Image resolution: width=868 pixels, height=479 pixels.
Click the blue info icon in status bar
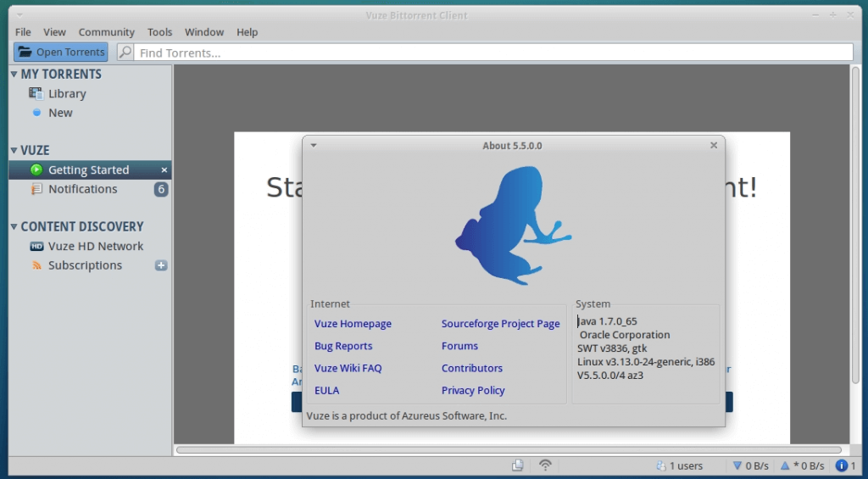(841, 465)
